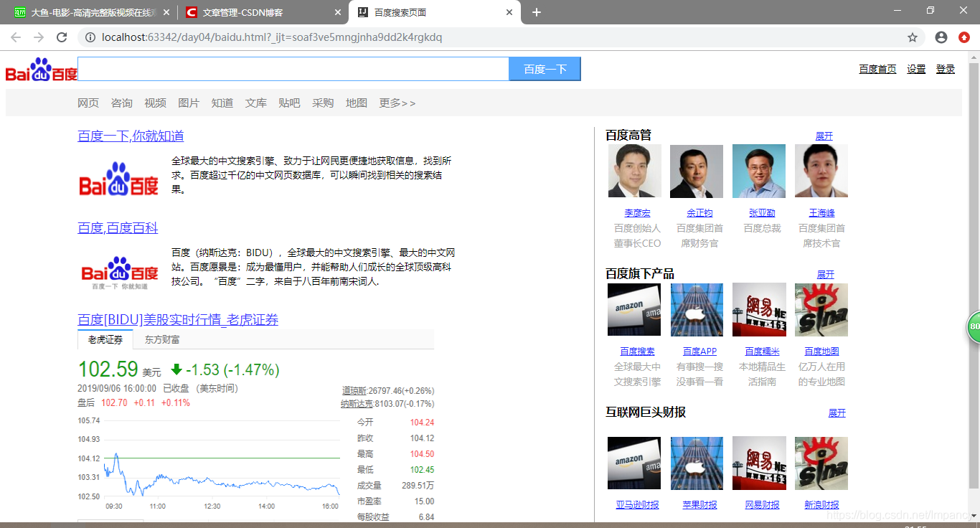This screenshot has width=980, height=528.
Task: Open a new tab with the plus icon
Action: (536, 12)
